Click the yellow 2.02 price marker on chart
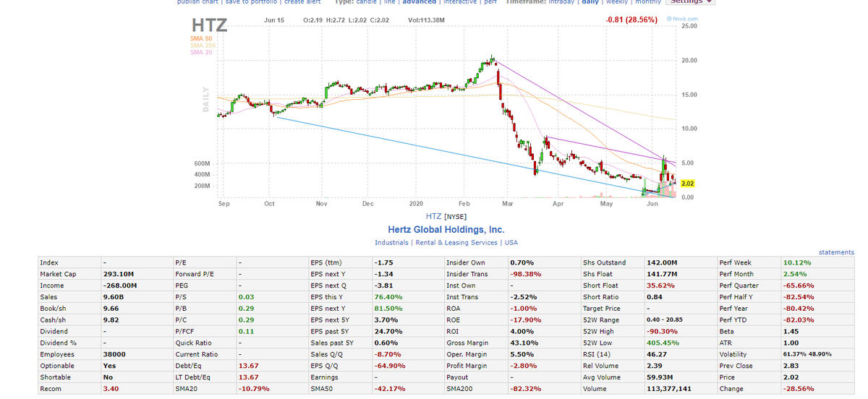The height and width of the screenshot is (399, 868). point(688,184)
